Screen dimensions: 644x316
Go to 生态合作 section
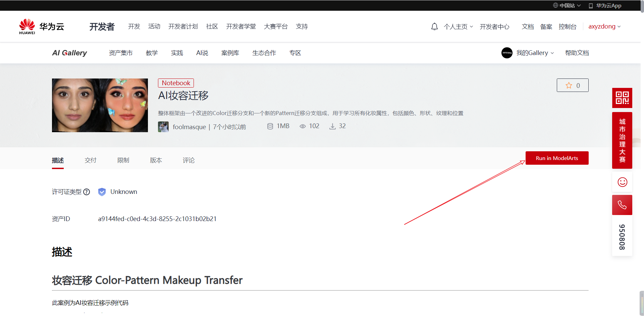(264, 53)
